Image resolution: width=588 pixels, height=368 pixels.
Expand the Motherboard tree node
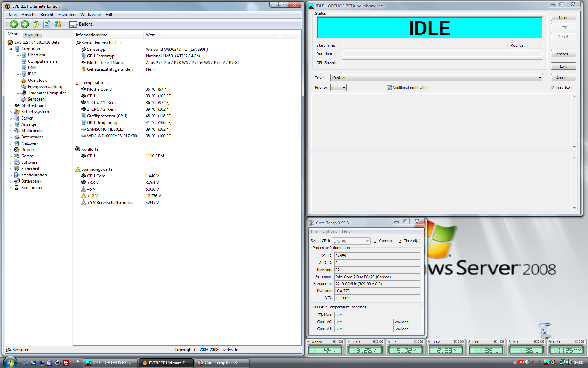click(10, 106)
